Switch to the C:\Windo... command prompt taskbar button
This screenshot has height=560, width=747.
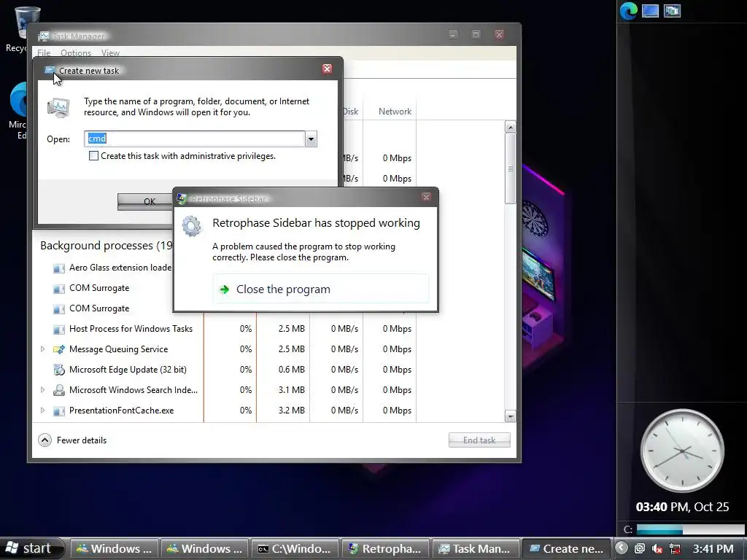pos(295,548)
